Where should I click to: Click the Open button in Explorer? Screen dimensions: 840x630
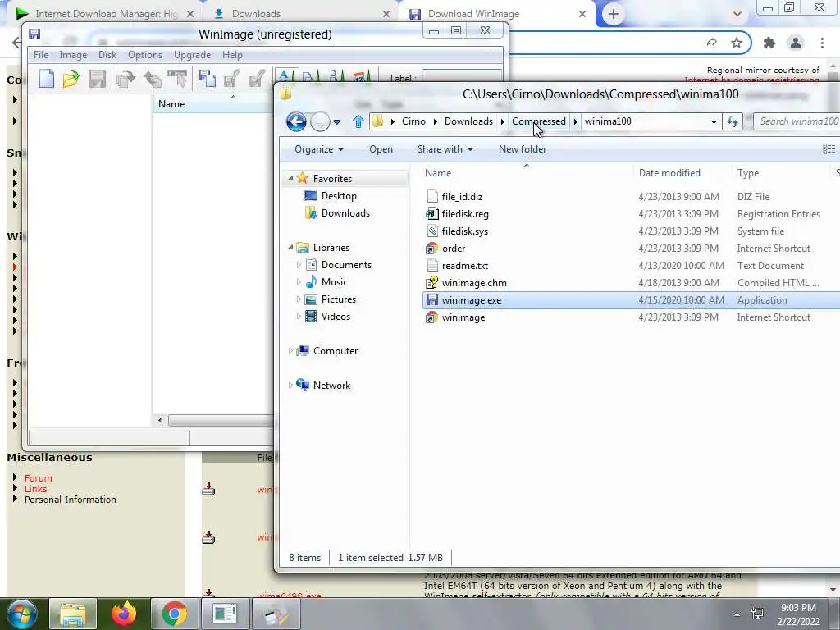381,149
